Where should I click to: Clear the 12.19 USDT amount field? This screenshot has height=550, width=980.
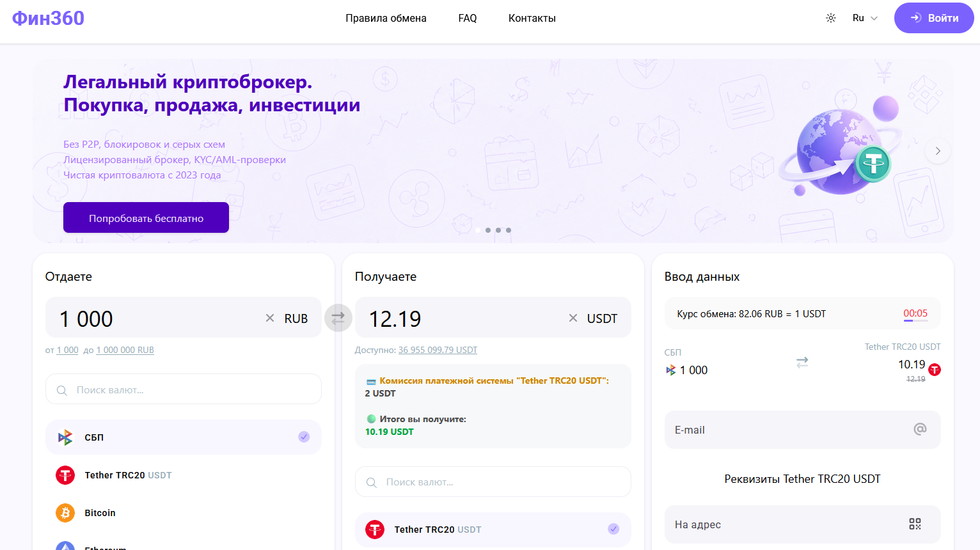[x=573, y=318]
